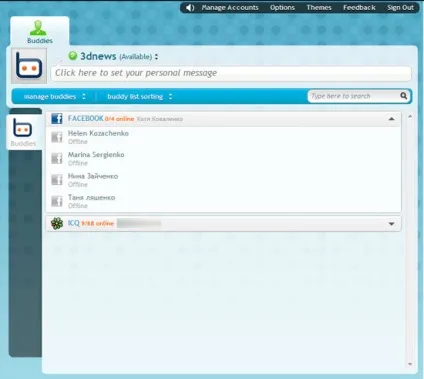The width and height of the screenshot is (424, 379).
Task: Click Нина Зайченко's Facebook icon
Action: (x=57, y=180)
